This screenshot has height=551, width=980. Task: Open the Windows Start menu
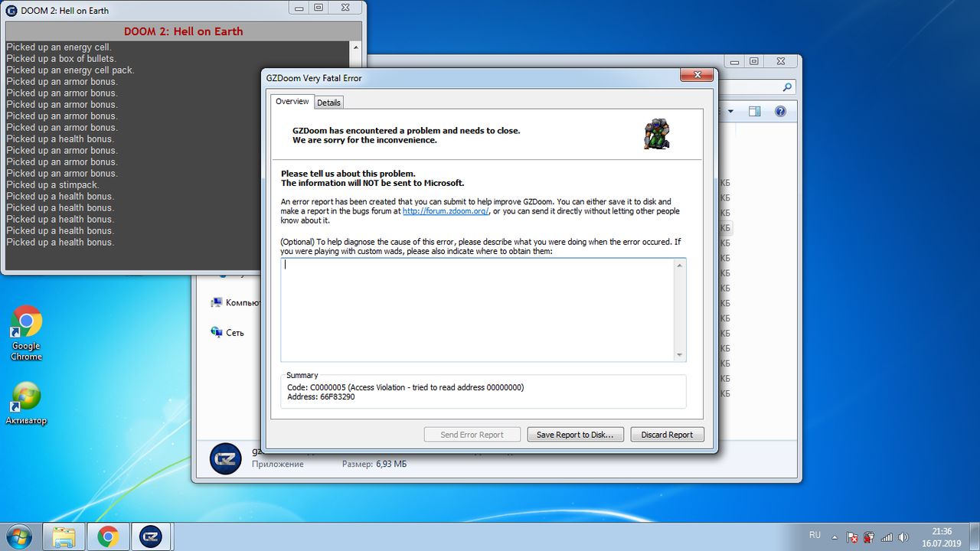pos(19,537)
